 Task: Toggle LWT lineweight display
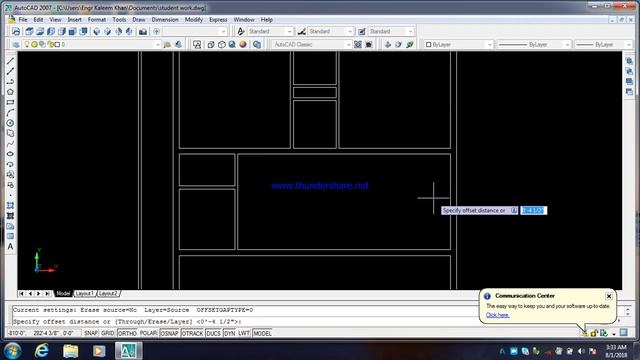pyautogui.click(x=244, y=333)
